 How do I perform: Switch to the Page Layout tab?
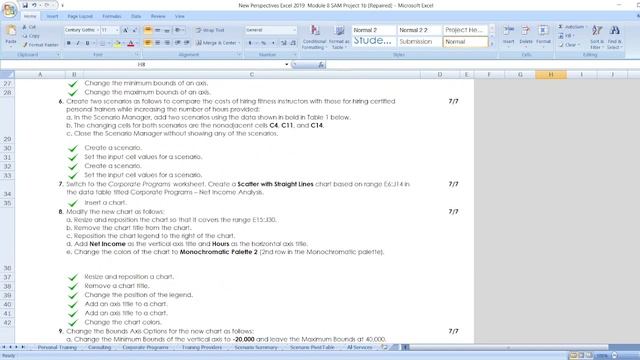[80, 16]
